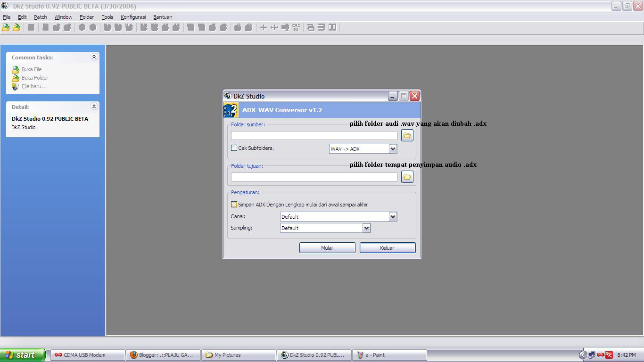Browse for the Folder sumber directory
Screen dimensions: 644x362
point(407,135)
